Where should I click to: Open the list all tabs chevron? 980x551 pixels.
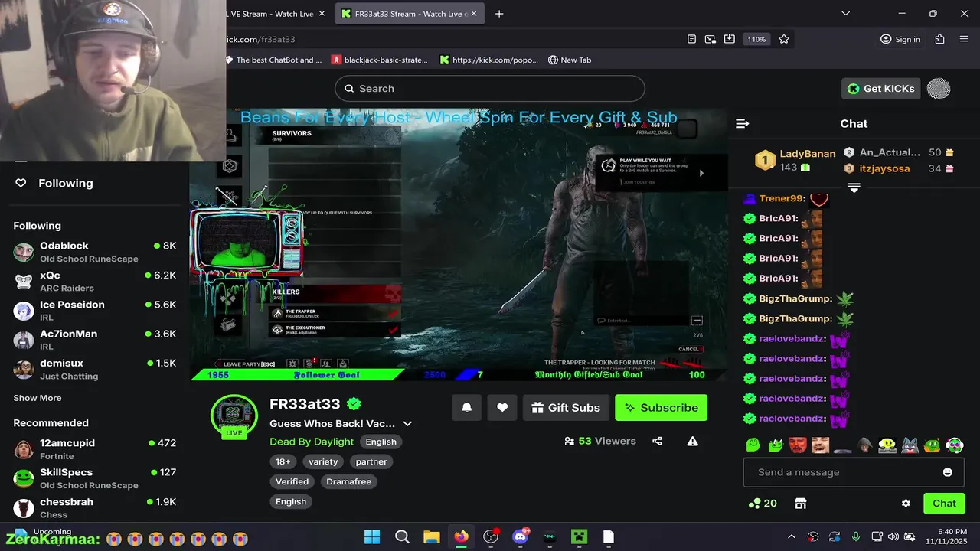(846, 13)
